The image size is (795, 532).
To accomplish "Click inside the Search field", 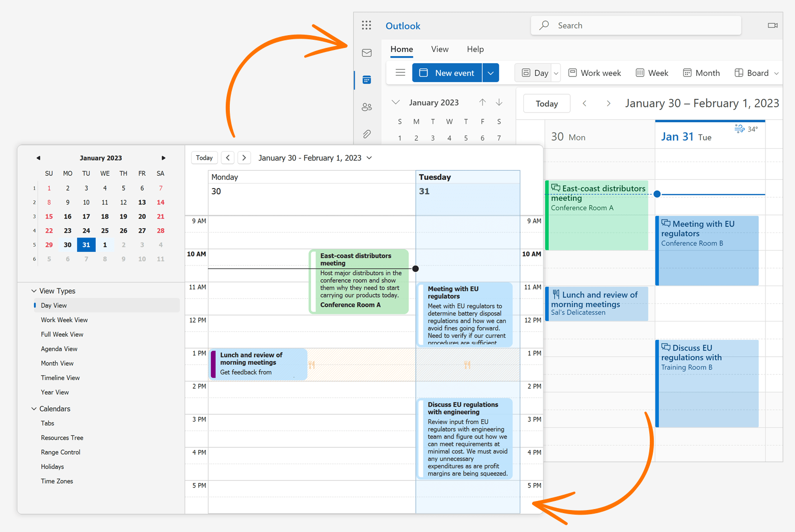I will (x=635, y=25).
